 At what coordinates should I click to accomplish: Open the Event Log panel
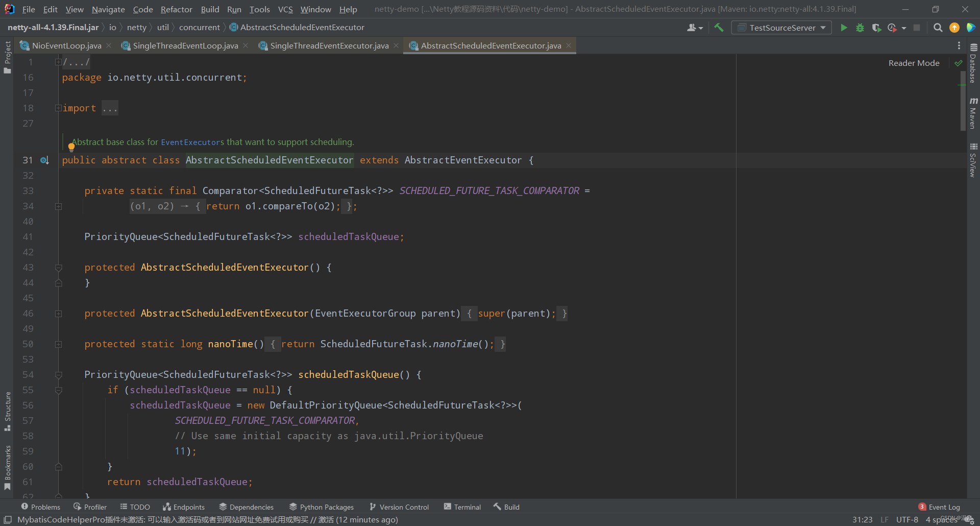[939, 507]
